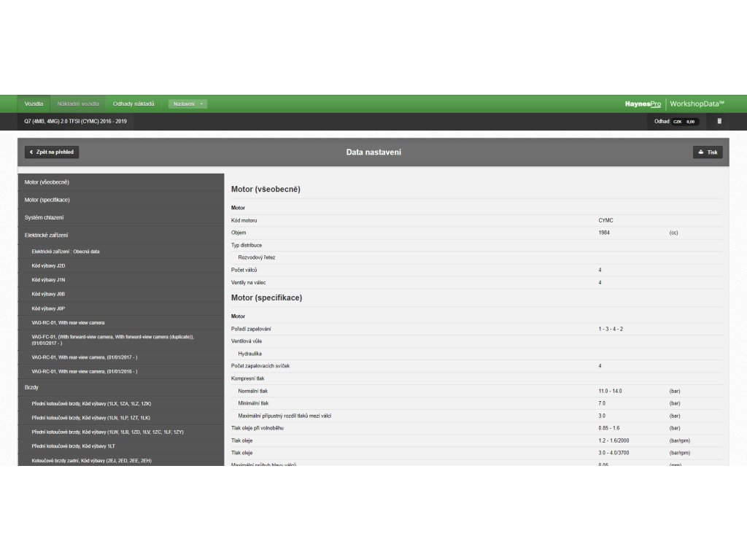The image size is (747, 560).
Task: Click the Odhad CZK 0,00 estimate badge
Action: tap(677, 122)
